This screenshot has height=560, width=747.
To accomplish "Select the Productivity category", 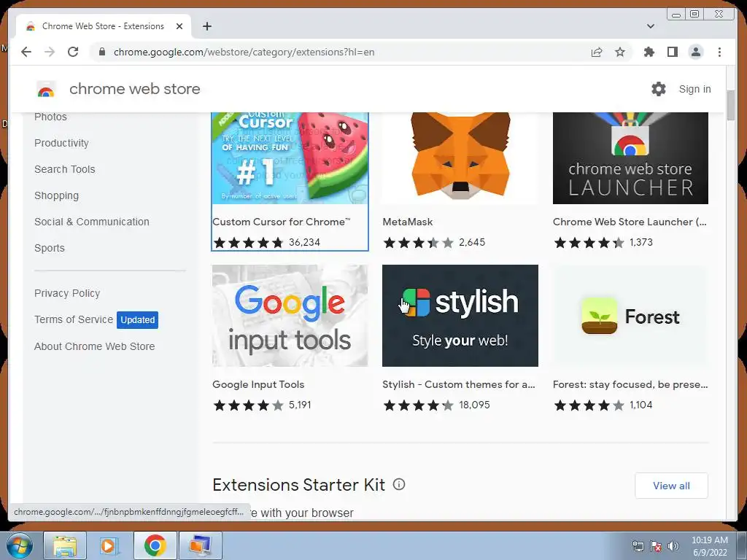I will tap(61, 143).
